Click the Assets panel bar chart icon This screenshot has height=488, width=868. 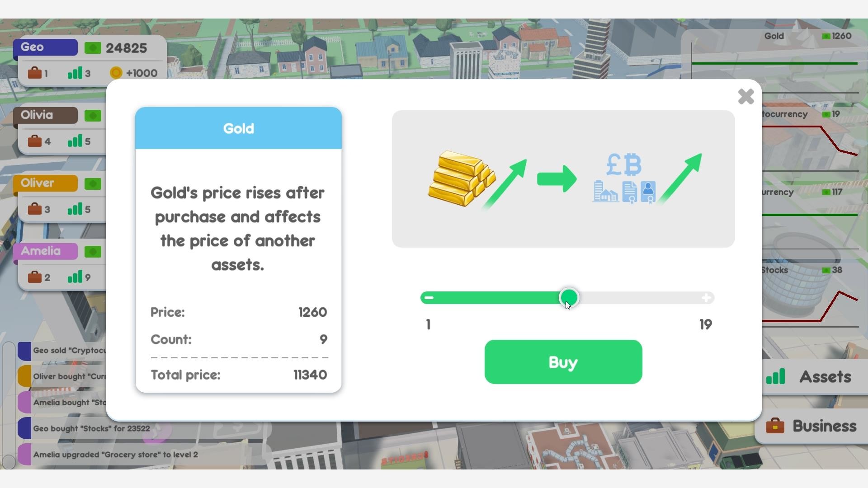pos(777,376)
